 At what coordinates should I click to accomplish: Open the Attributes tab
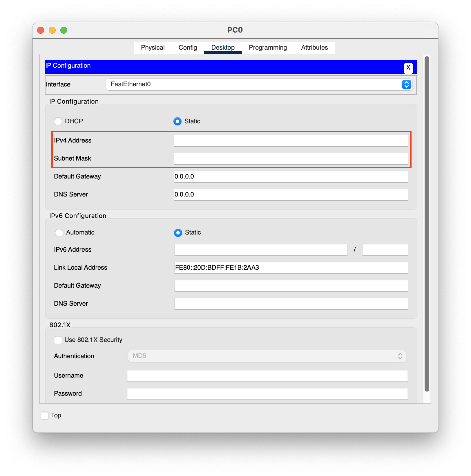(x=315, y=48)
